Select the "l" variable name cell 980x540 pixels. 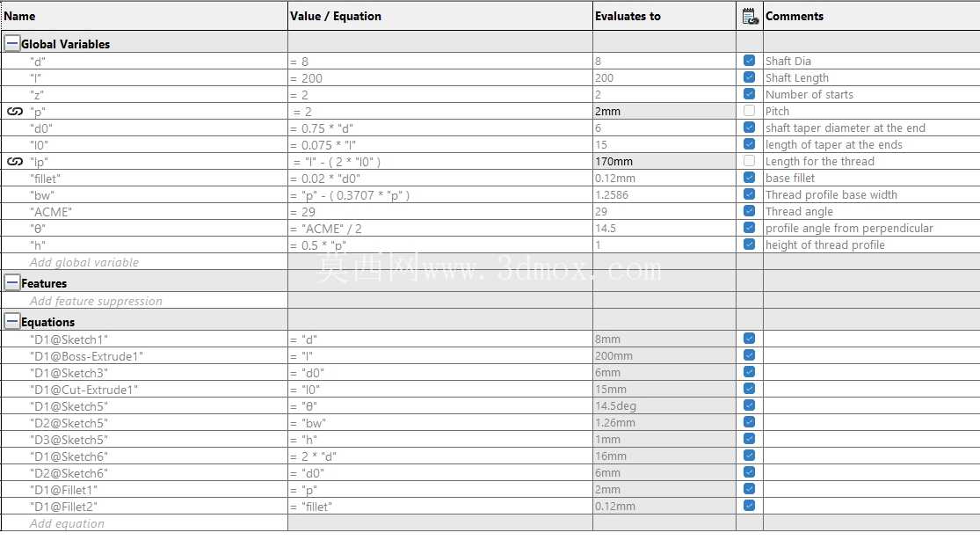(144, 78)
